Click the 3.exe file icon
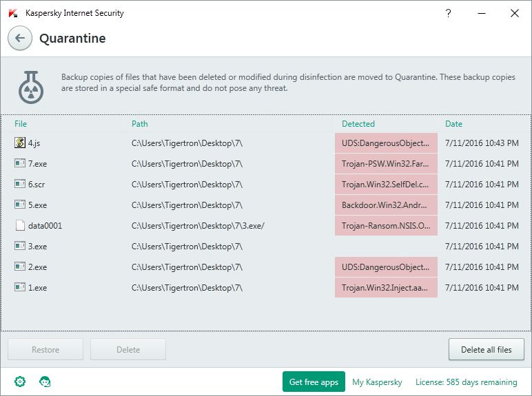This screenshot has height=396, width=532. pyautogui.click(x=20, y=246)
